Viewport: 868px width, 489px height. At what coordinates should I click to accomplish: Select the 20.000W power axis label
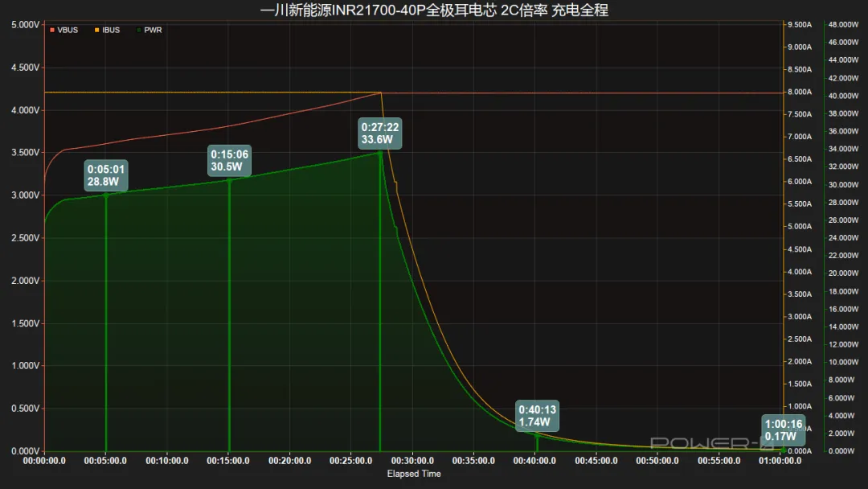click(x=844, y=273)
